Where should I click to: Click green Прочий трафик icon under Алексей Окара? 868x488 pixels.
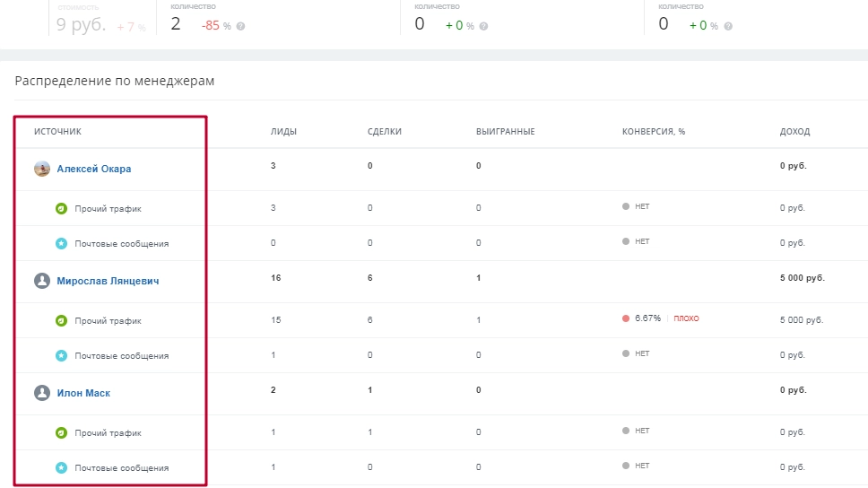click(x=61, y=208)
